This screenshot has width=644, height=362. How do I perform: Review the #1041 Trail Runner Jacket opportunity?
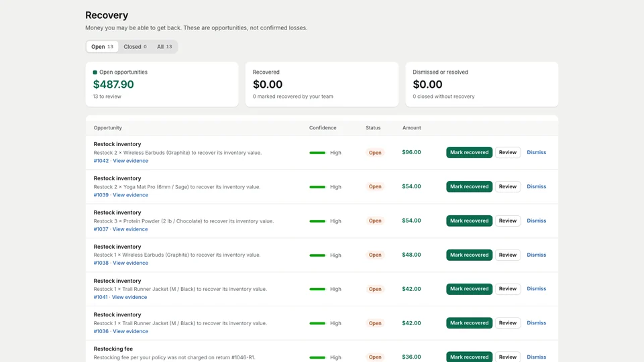[508, 289]
